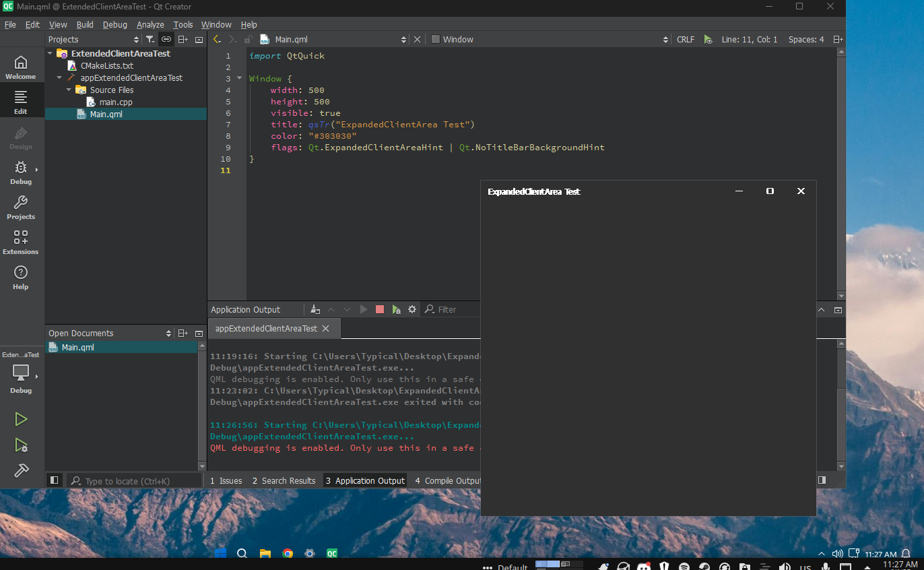Clear the Application Output pane
The image size is (924, 570).
tap(315, 310)
